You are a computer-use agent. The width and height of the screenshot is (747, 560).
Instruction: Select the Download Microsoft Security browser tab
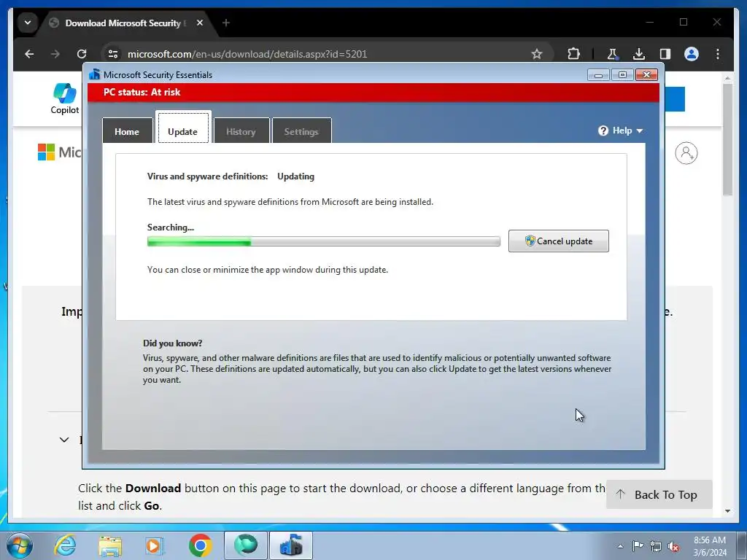pos(124,23)
